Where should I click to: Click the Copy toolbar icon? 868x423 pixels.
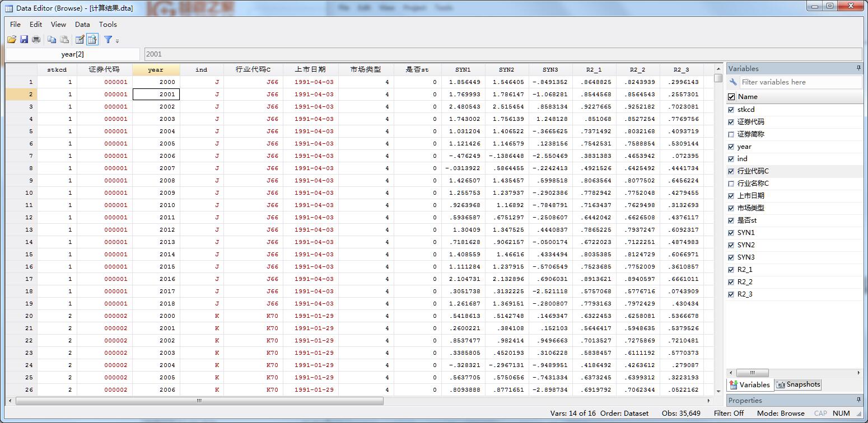coord(52,39)
